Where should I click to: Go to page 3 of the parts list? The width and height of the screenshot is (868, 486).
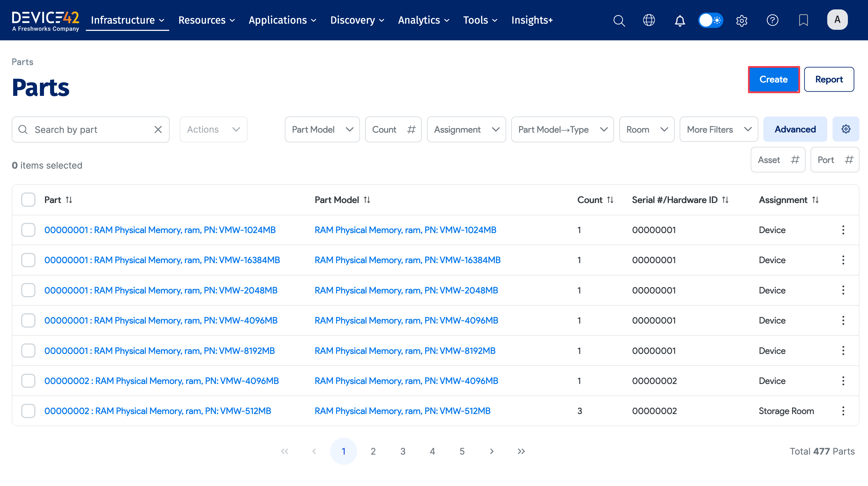click(403, 451)
